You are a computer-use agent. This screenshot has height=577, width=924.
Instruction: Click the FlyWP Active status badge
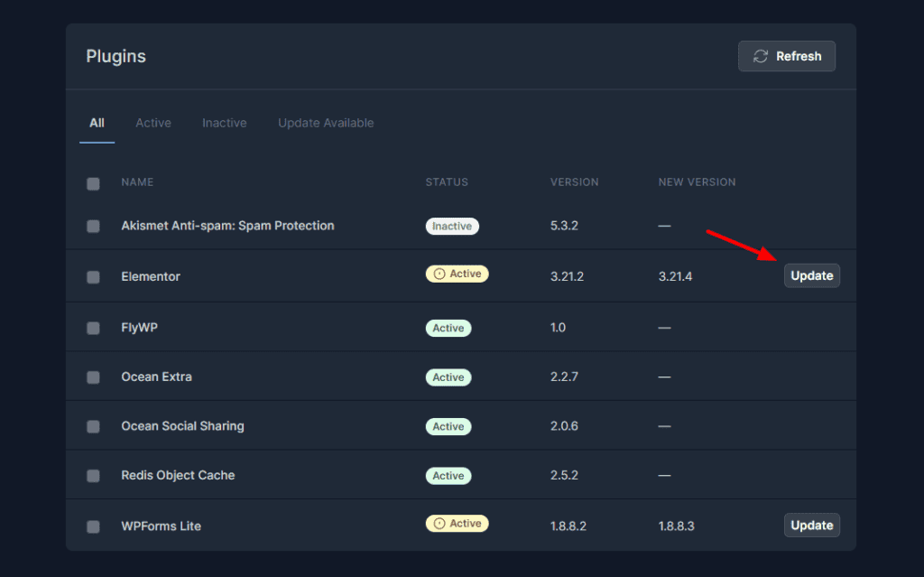pos(448,328)
